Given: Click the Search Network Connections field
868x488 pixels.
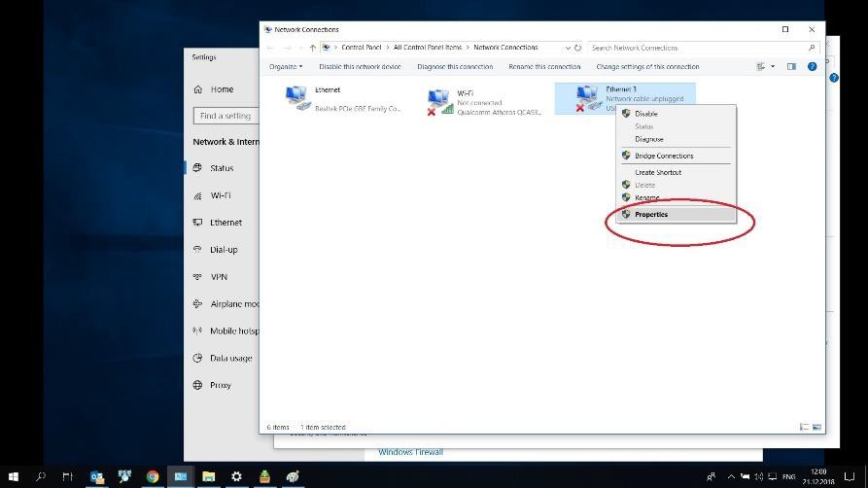Looking at the screenshot, I should point(703,48).
